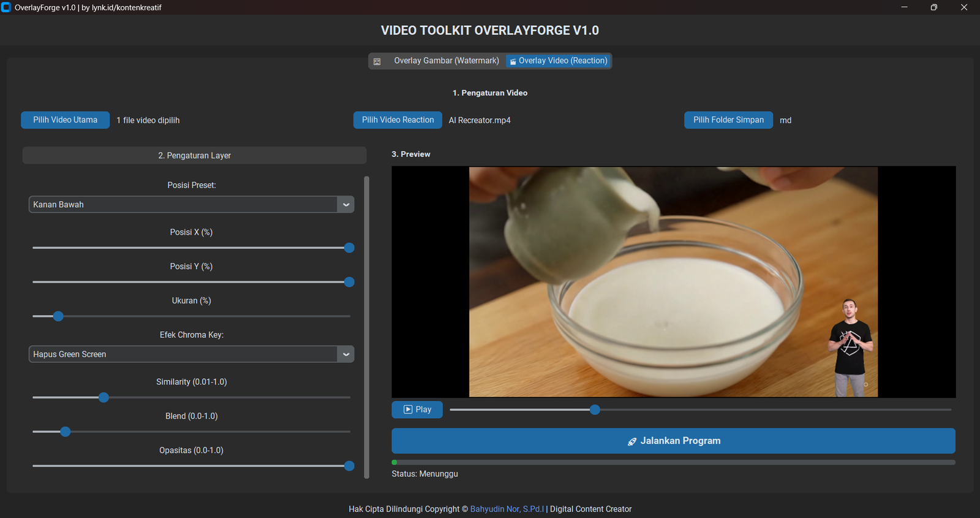This screenshot has width=980, height=518.
Task: Click Pilih Video Reaction button
Action: (398, 120)
